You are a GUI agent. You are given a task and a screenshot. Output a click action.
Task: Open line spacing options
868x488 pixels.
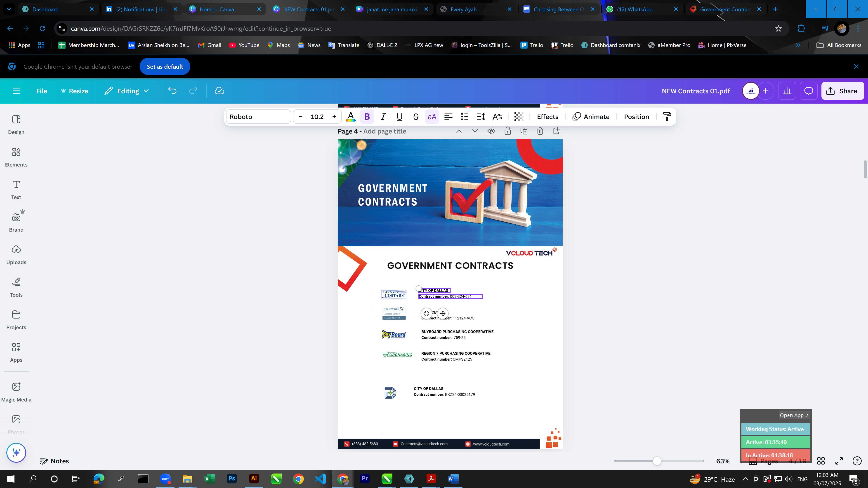pyautogui.click(x=481, y=117)
